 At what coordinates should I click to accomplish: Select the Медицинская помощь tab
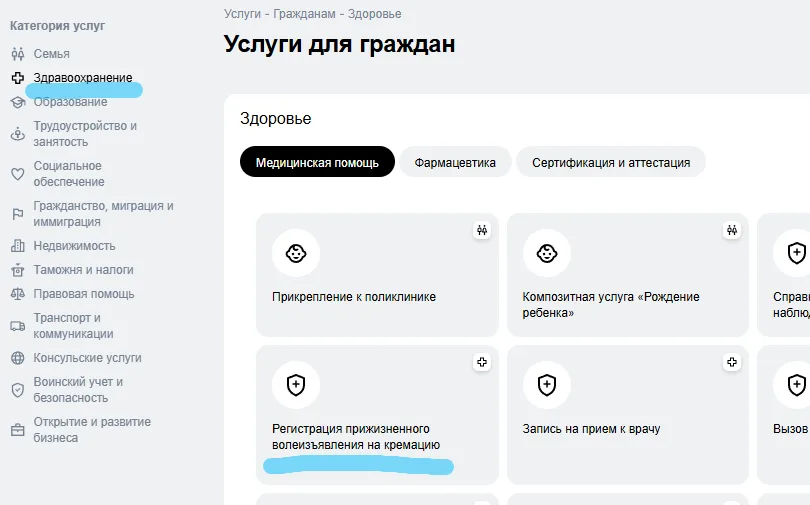pyautogui.click(x=317, y=162)
